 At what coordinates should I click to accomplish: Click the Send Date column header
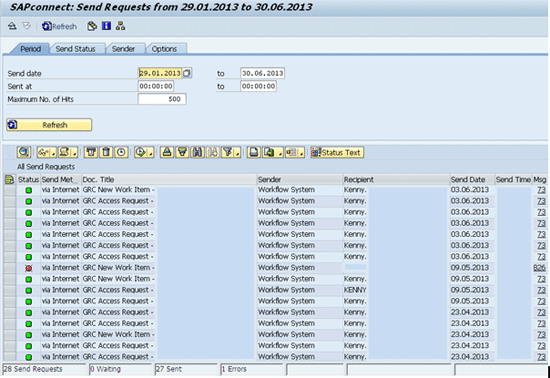pyautogui.click(x=472, y=180)
